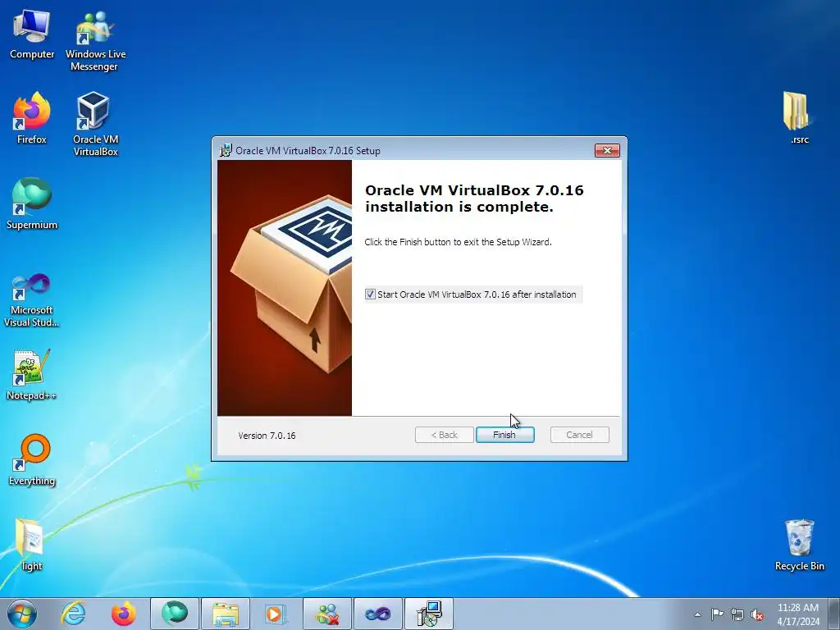Select the Windows Live Messenger desktop shortcut

95,41
